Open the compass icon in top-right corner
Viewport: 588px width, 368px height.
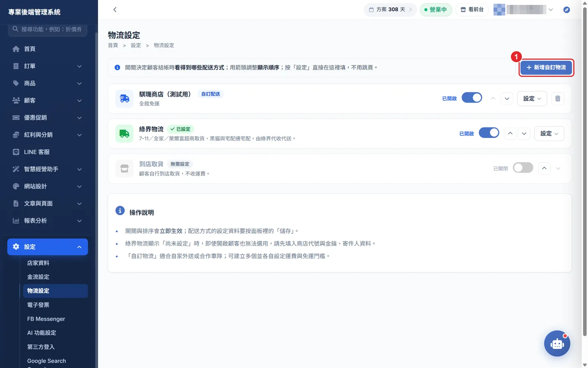566,10
